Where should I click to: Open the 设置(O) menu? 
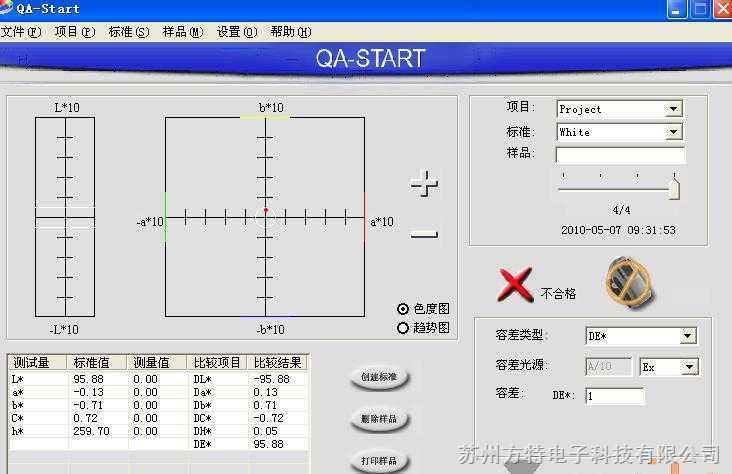click(237, 32)
